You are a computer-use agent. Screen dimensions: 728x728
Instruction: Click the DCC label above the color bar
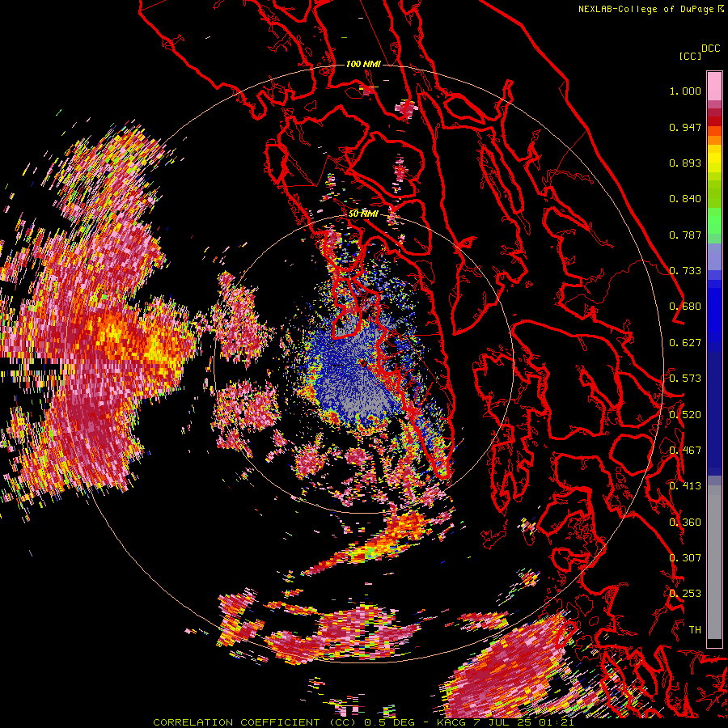click(710, 49)
